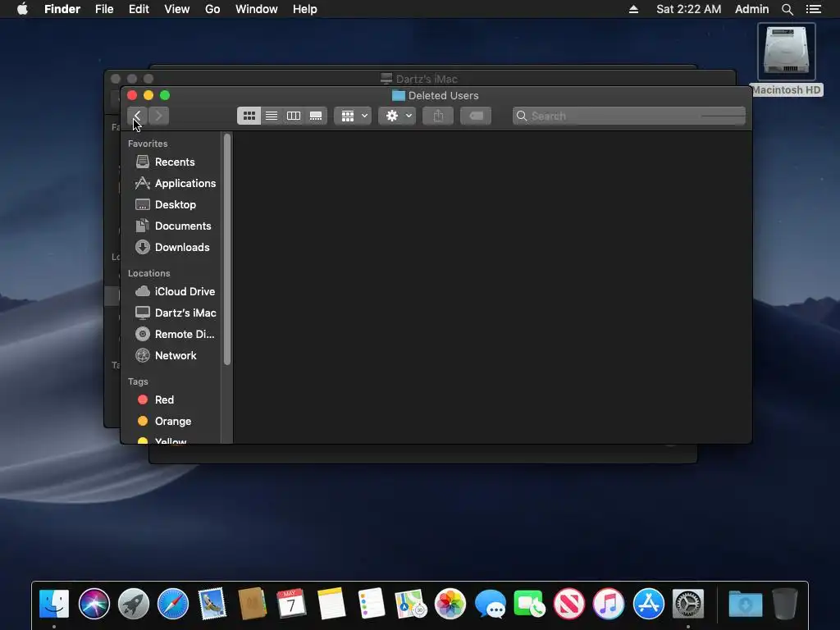Open Documents in the sidebar
This screenshot has height=630, width=840.
(x=171, y=226)
